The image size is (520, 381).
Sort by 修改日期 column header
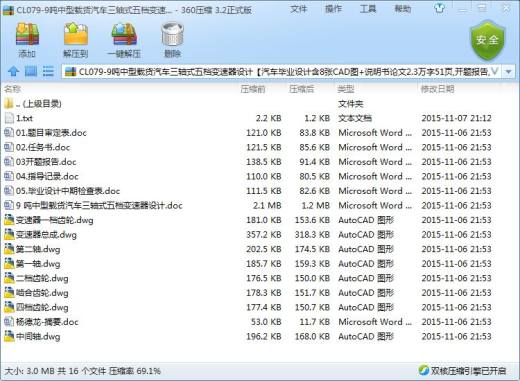coord(437,89)
